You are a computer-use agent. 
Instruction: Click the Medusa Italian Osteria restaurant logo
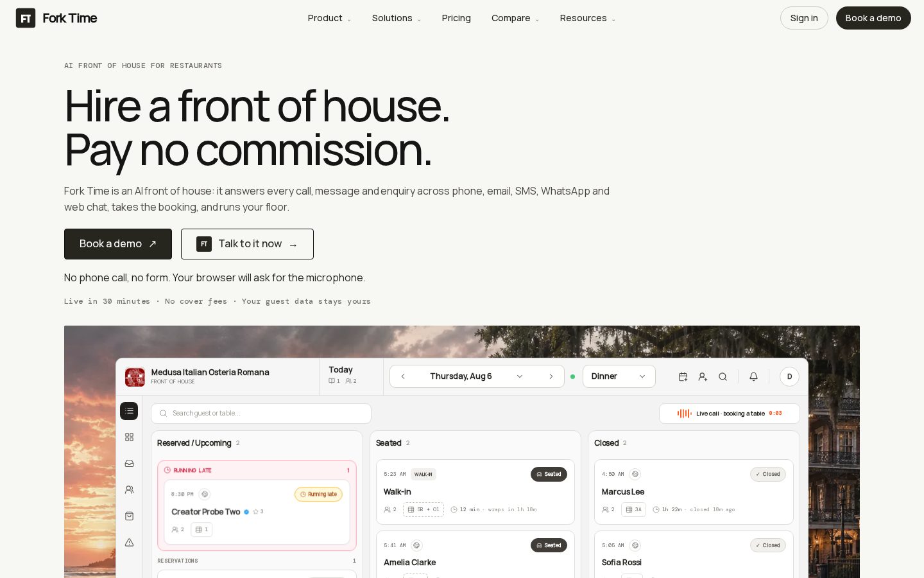pyautogui.click(x=135, y=377)
